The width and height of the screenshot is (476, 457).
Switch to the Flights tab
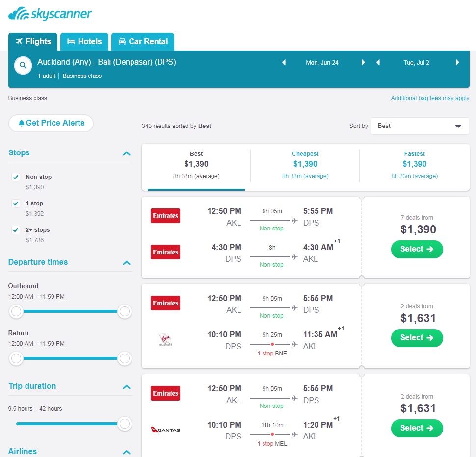click(33, 42)
